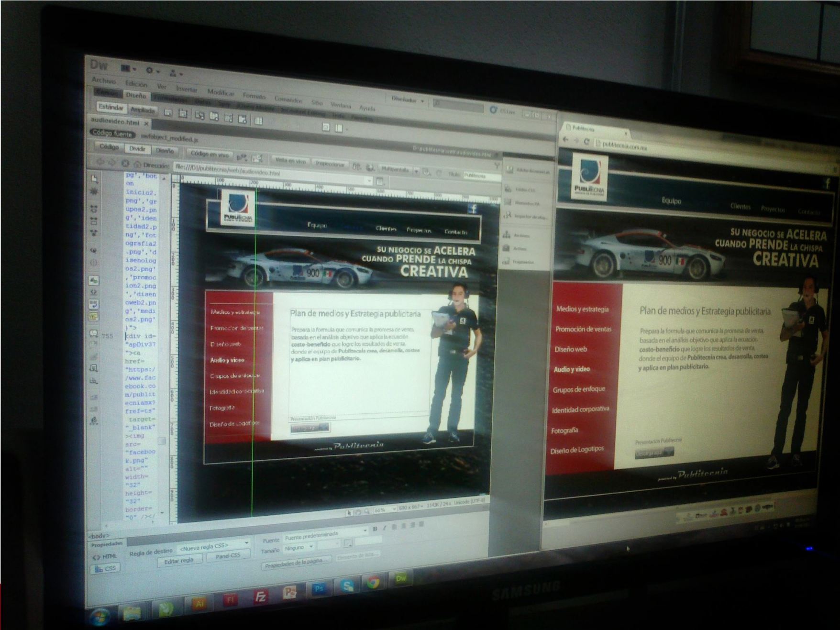The width and height of the screenshot is (840, 630).
Task: Click the Dreamweaver search field
Action: pos(458,106)
